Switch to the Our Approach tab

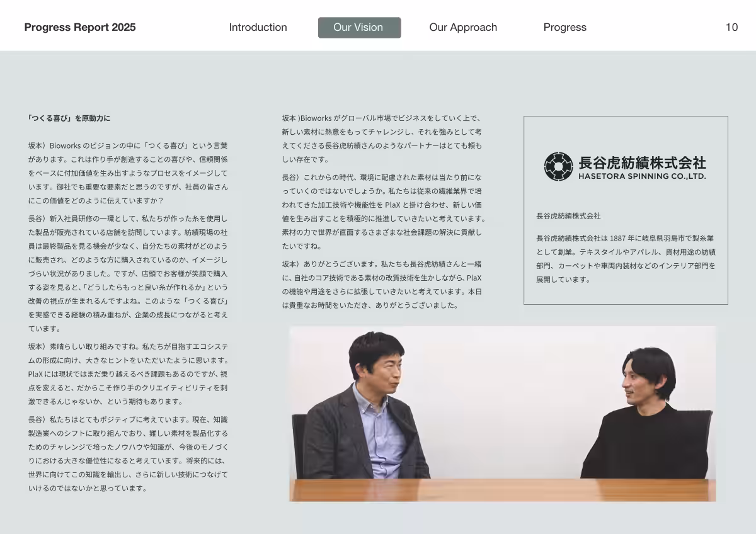(463, 27)
